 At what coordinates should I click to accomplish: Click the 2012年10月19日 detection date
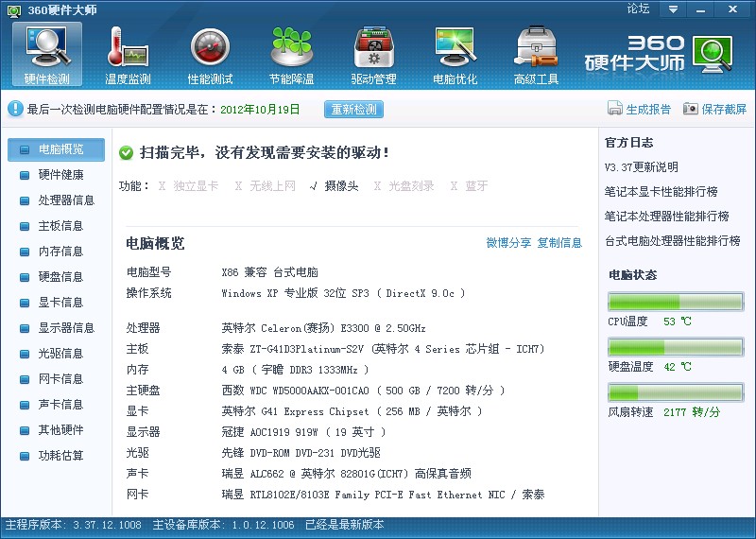[260, 109]
